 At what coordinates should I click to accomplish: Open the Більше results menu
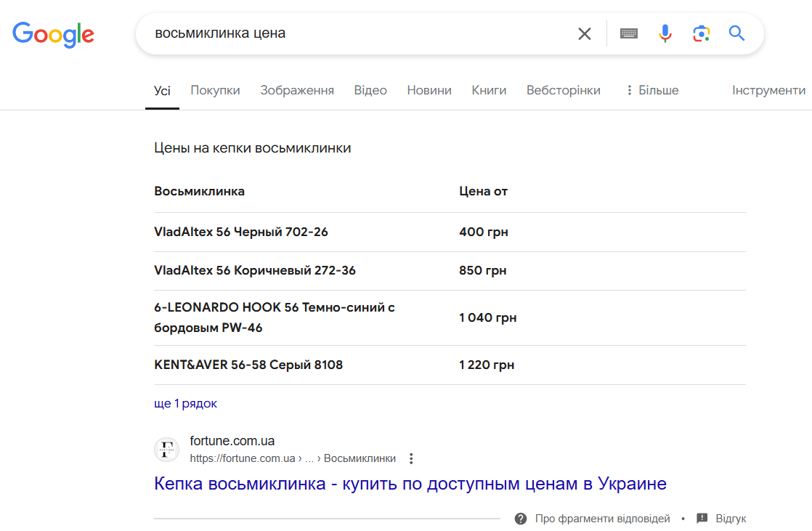click(x=651, y=89)
